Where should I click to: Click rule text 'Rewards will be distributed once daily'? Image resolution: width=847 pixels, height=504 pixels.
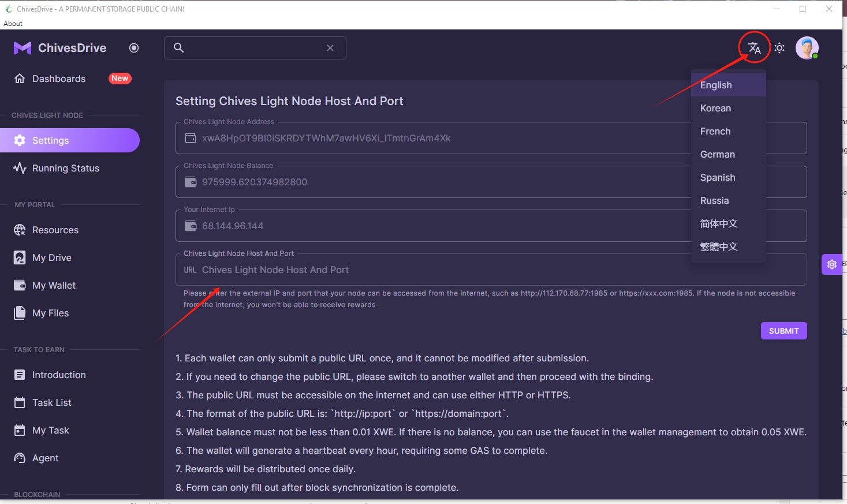click(266, 469)
